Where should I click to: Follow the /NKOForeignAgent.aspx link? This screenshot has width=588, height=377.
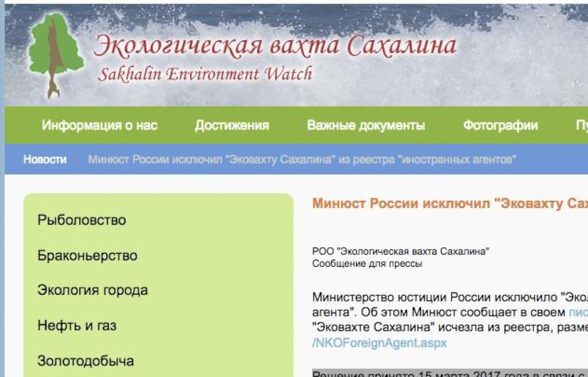[380, 343]
